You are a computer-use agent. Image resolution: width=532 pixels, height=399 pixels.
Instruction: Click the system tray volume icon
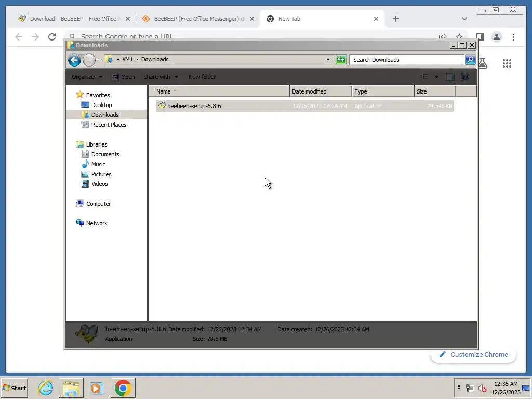(x=482, y=388)
